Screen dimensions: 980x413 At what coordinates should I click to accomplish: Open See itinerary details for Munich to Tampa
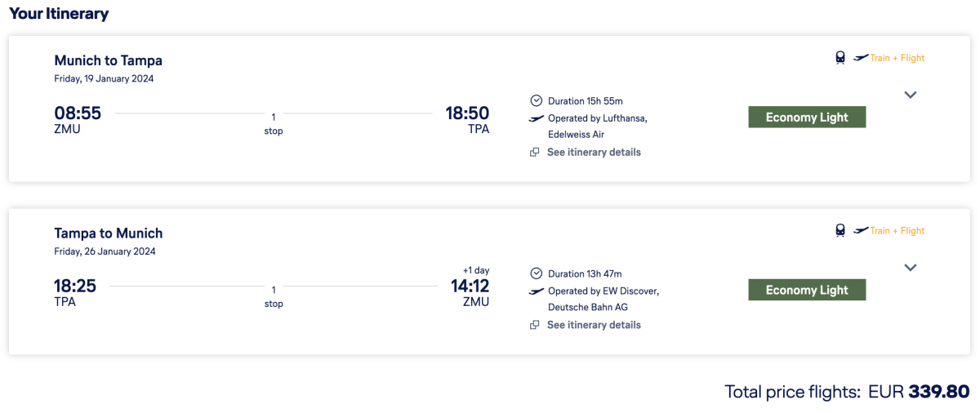pyautogui.click(x=594, y=153)
